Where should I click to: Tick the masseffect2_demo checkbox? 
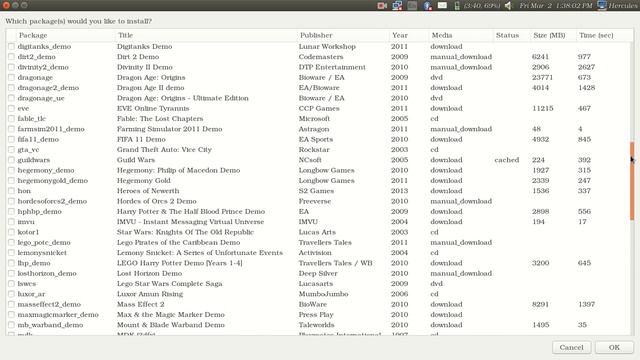click(x=11, y=304)
